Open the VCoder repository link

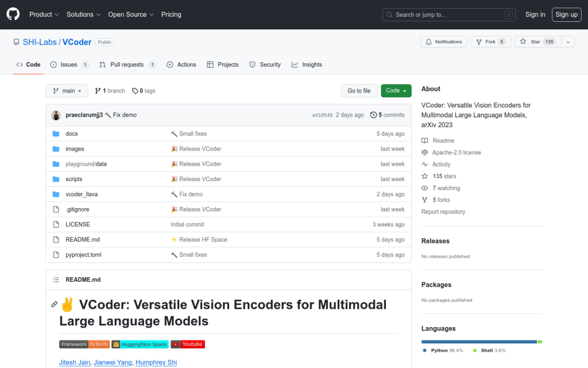pos(77,42)
